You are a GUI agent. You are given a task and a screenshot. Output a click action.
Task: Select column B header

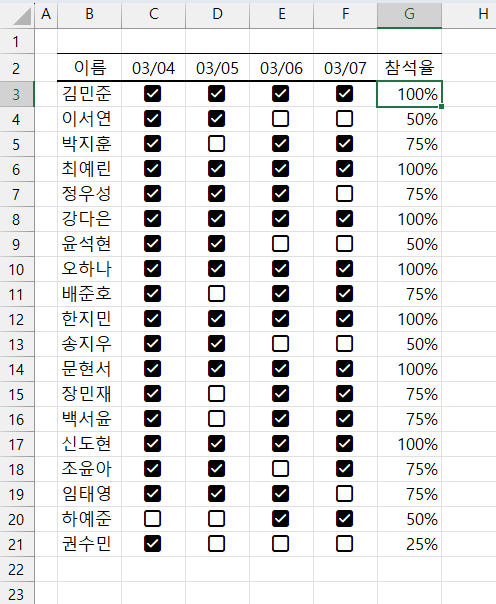click(89, 15)
